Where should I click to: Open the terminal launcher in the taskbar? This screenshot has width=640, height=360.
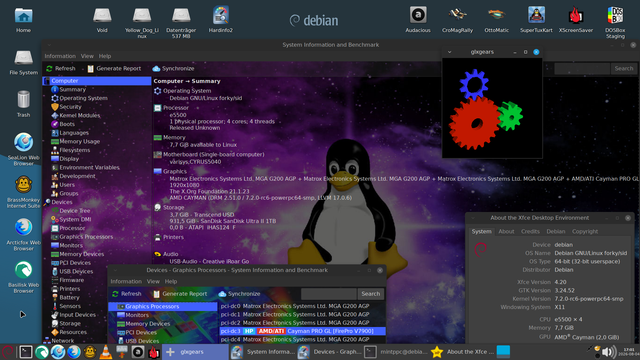coord(26,352)
